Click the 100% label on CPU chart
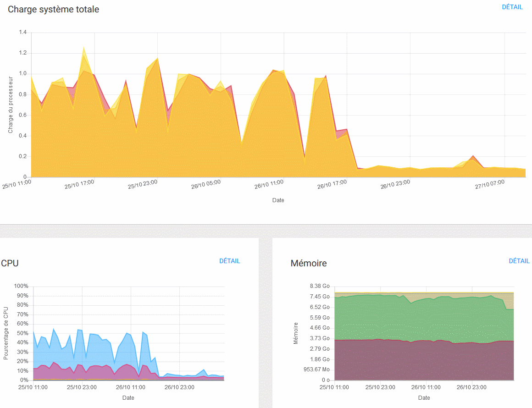Image resolution: width=532 pixels, height=408 pixels. click(21, 286)
